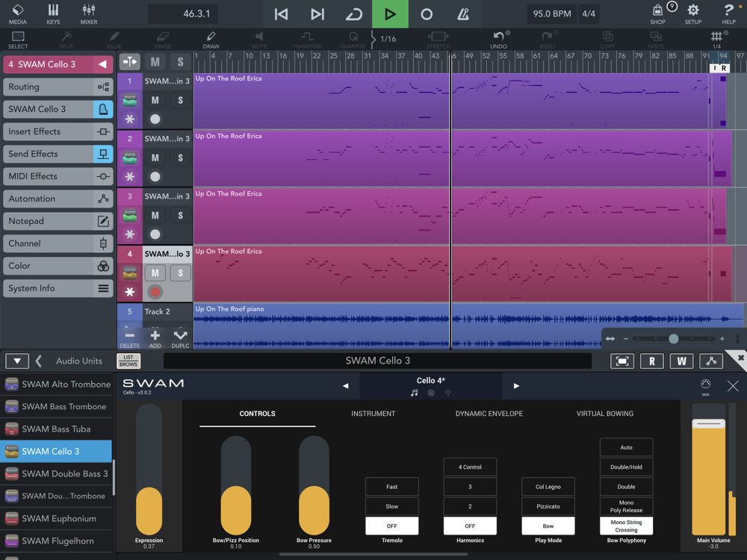Select Pizzicato play mode

point(548,506)
